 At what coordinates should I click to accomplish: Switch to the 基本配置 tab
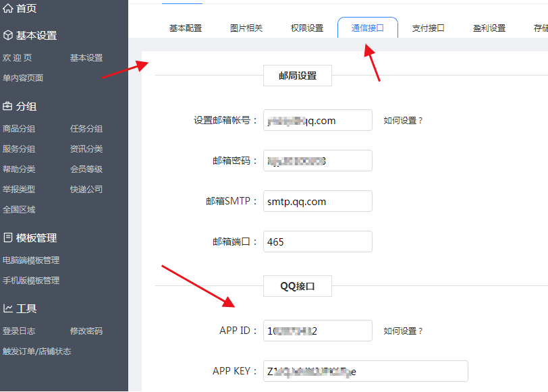(186, 28)
